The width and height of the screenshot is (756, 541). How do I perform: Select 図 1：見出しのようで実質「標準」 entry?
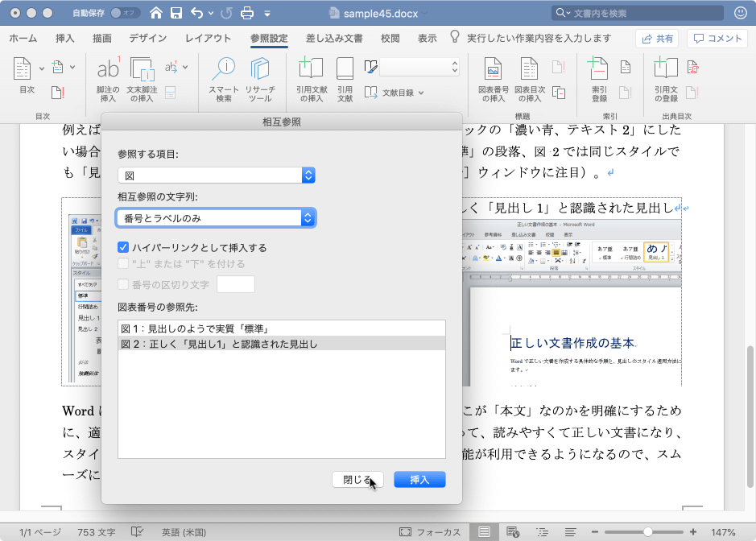pos(282,328)
